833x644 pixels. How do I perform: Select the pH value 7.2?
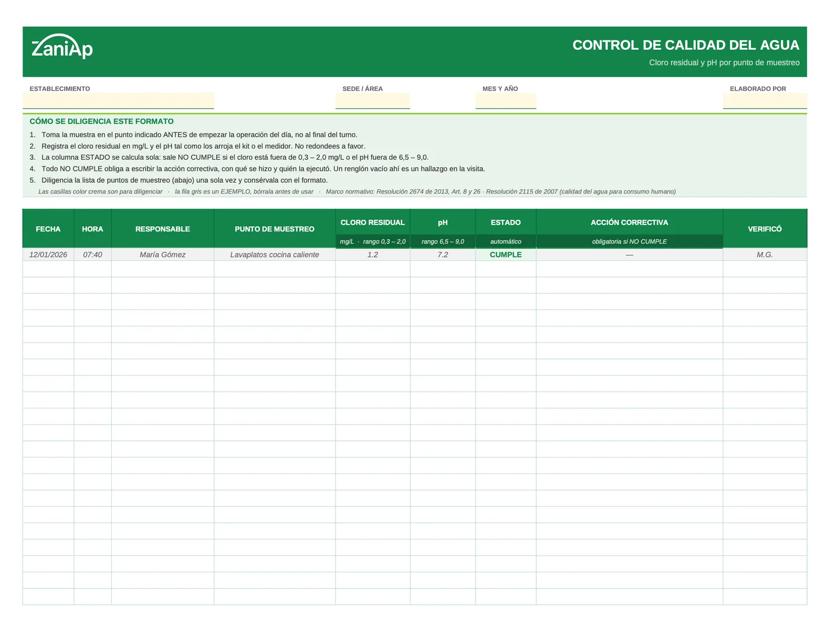pos(443,255)
